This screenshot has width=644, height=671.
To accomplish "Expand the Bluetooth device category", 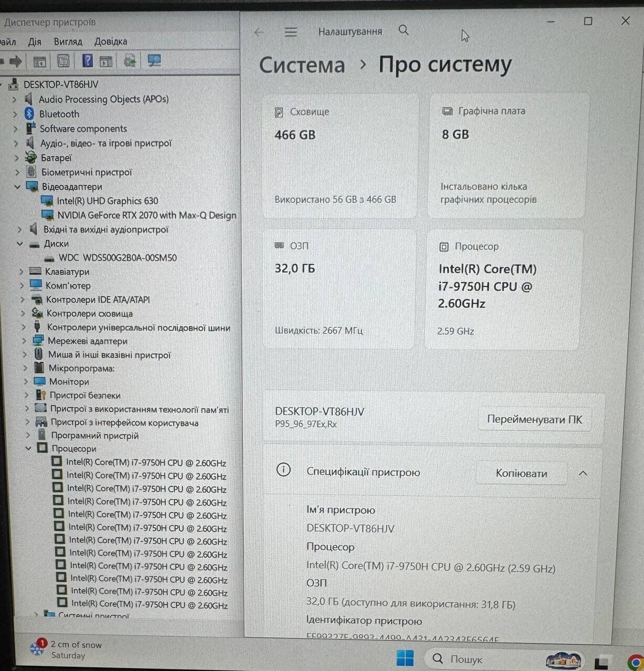I will (15, 114).
